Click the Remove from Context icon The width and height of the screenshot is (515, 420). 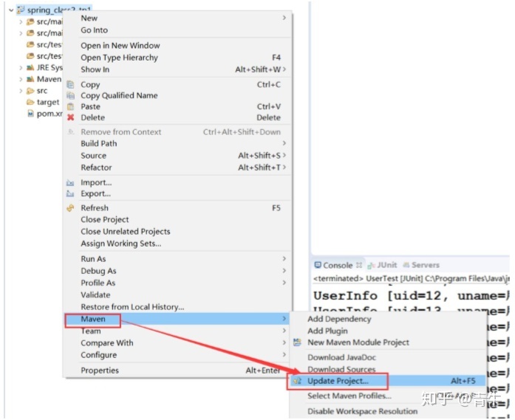coord(70,132)
